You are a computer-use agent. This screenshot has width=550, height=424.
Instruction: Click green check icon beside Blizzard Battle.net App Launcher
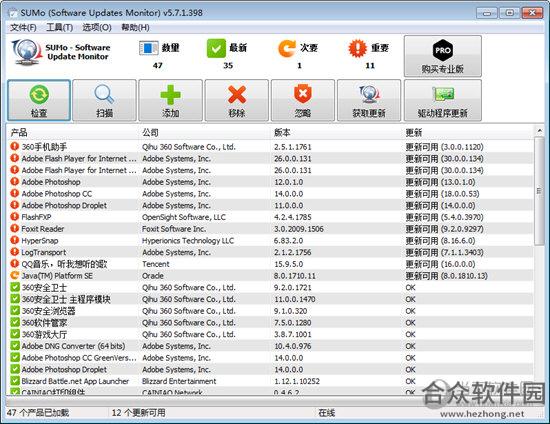click(15, 381)
